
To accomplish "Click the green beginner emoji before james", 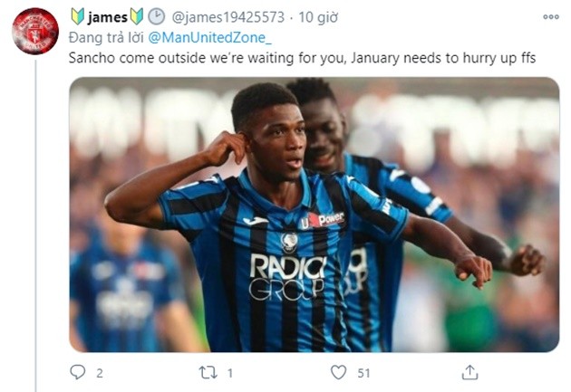I will [78, 16].
